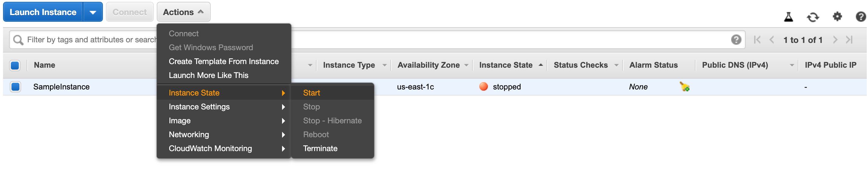The width and height of the screenshot is (868, 191).
Task: Open the Instance Type column dropdown arrow
Action: pyautogui.click(x=384, y=65)
